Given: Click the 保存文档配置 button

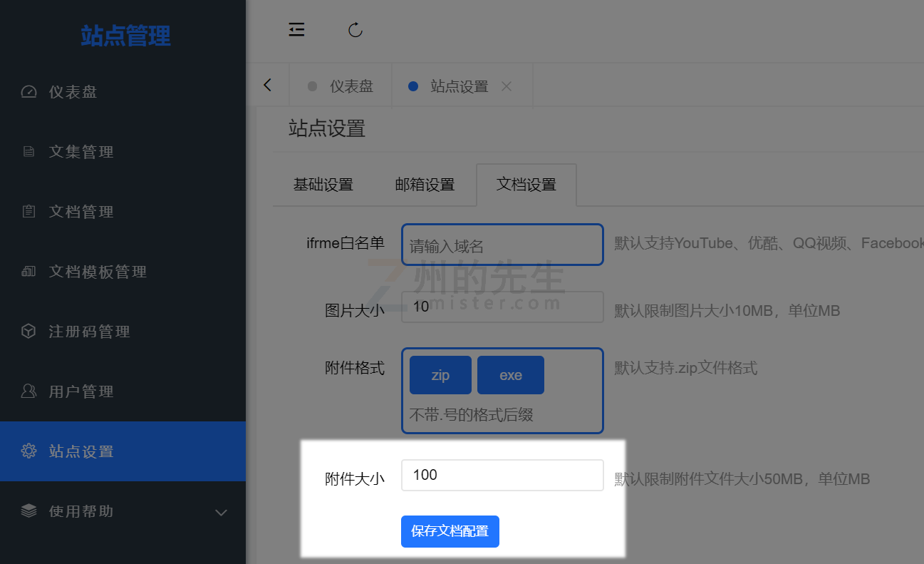Looking at the screenshot, I should (450, 531).
